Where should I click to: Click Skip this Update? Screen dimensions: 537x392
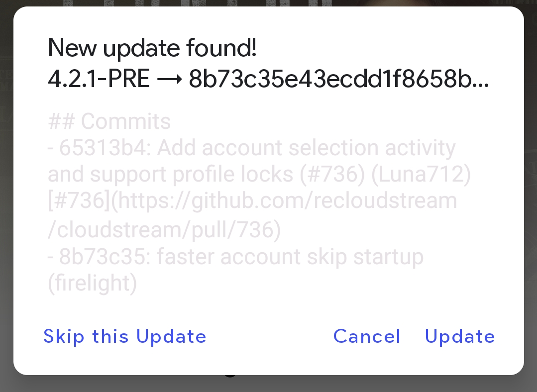click(124, 336)
